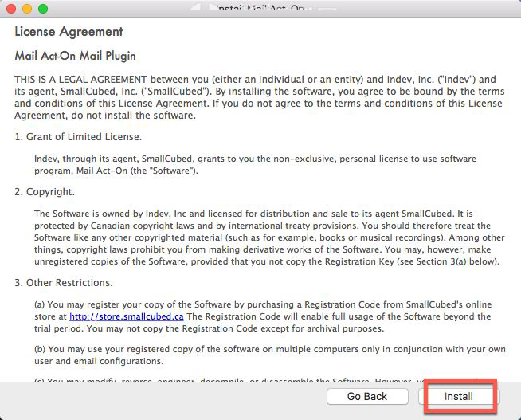This screenshot has height=420, width=521.
Task: Select the License Agreement heading
Action: (69, 32)
